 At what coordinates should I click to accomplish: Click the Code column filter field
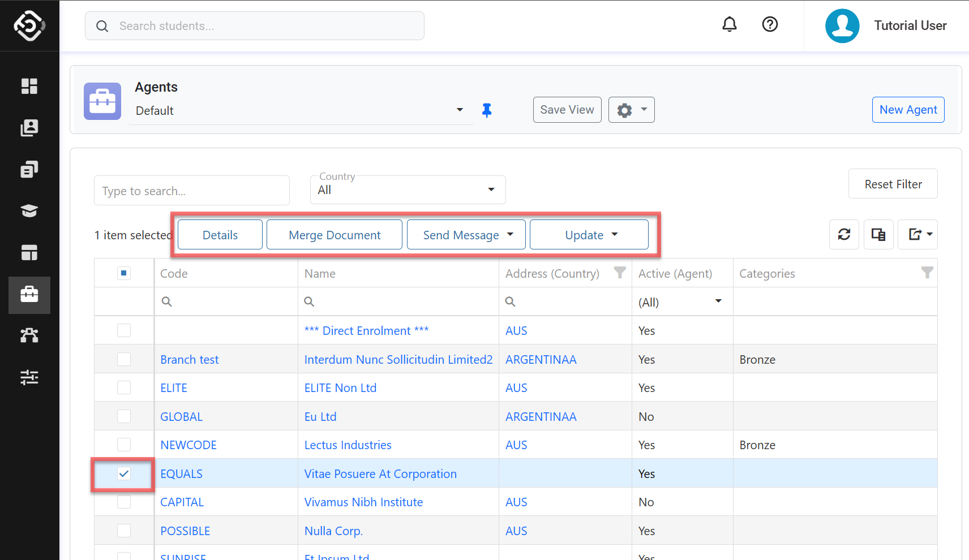pyautogui.click(x=226, y=301)
